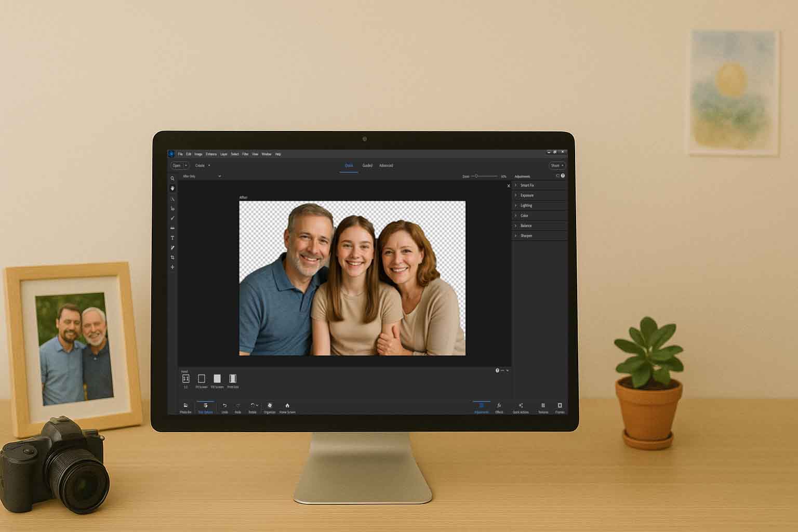Open the Photo Bin
Image resolution: width=798 pixels, height=532 pixels.
185,406
